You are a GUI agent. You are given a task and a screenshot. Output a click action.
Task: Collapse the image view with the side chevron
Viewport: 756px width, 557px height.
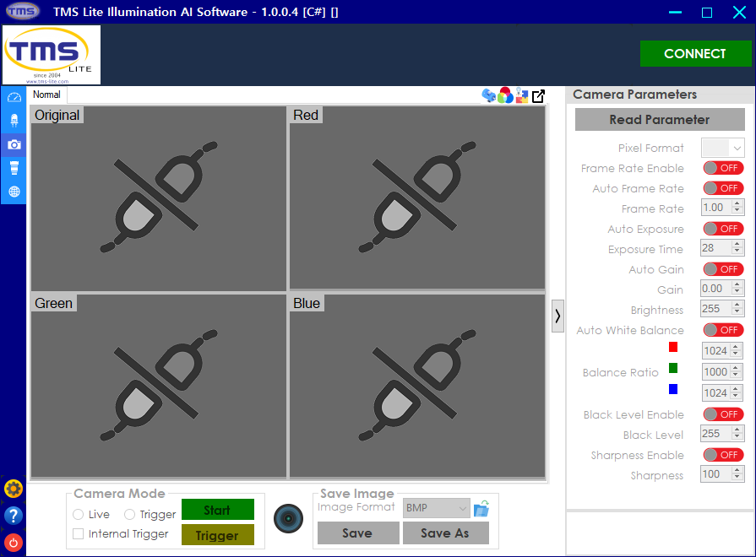pyautogui.click(x=557, y=316)
